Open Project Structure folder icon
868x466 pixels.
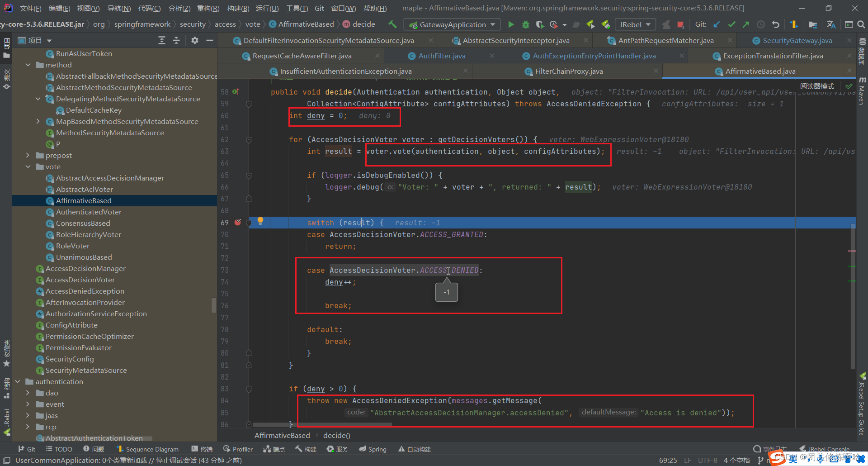point(812,24)
